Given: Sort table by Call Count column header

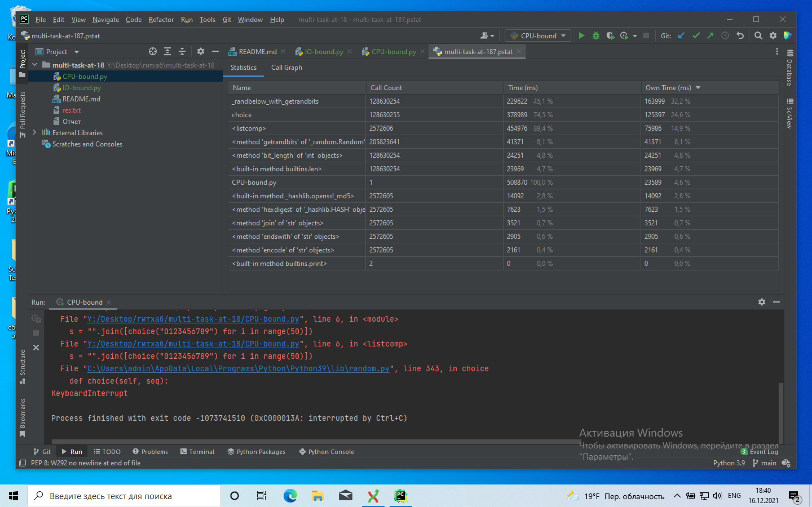Looking at the screenshot, I should click(x=386, y=87).
